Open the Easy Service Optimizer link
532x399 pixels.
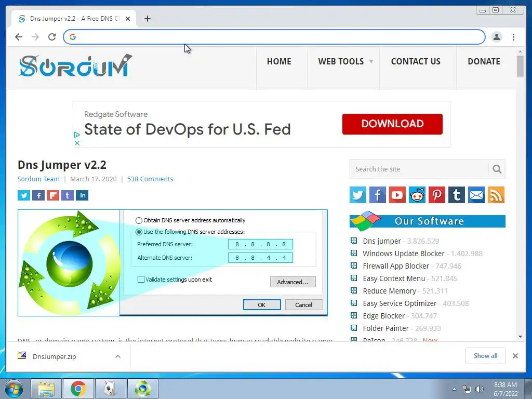click(x=400, y=303)
